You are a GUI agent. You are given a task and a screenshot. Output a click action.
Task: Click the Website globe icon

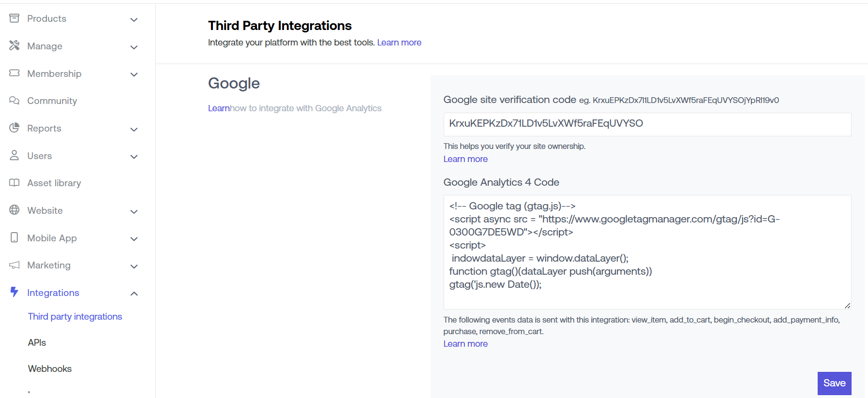pos(15,210)
